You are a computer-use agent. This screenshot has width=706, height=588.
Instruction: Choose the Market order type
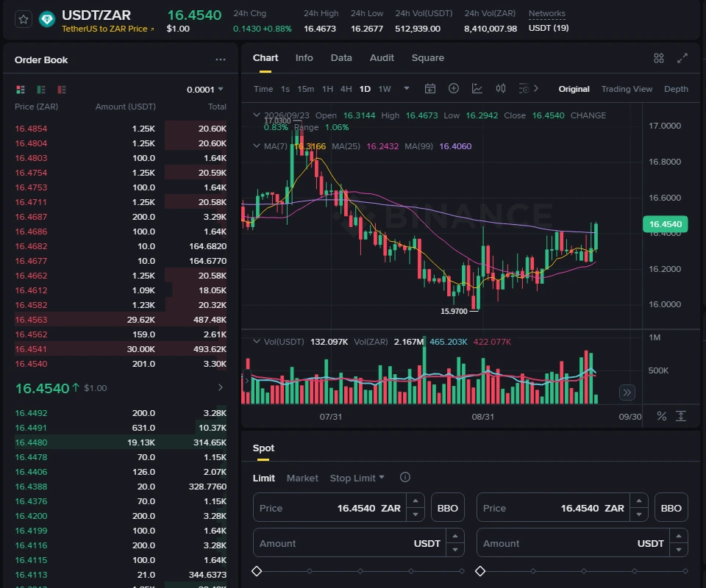click(302, 478)
